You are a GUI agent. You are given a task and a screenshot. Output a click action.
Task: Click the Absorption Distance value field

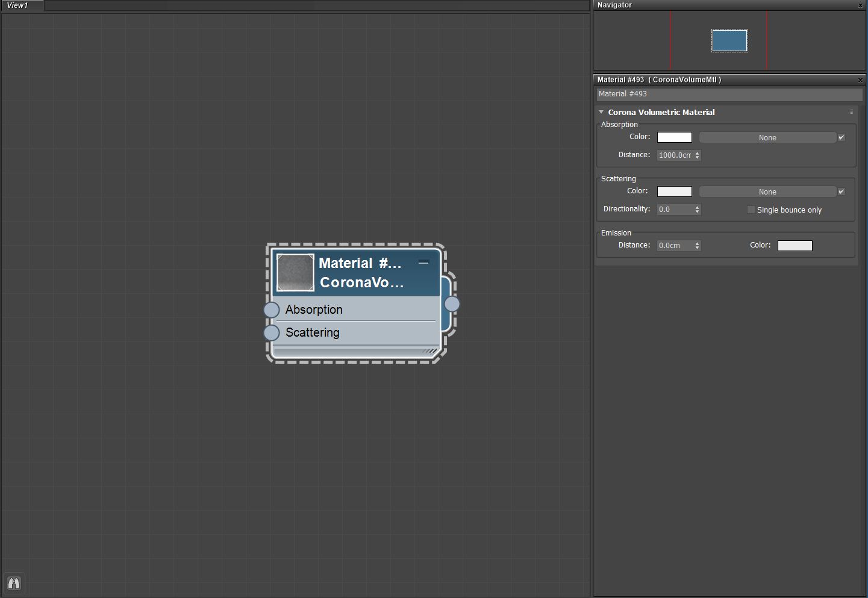pyautogui.click(x=675, y=155)
